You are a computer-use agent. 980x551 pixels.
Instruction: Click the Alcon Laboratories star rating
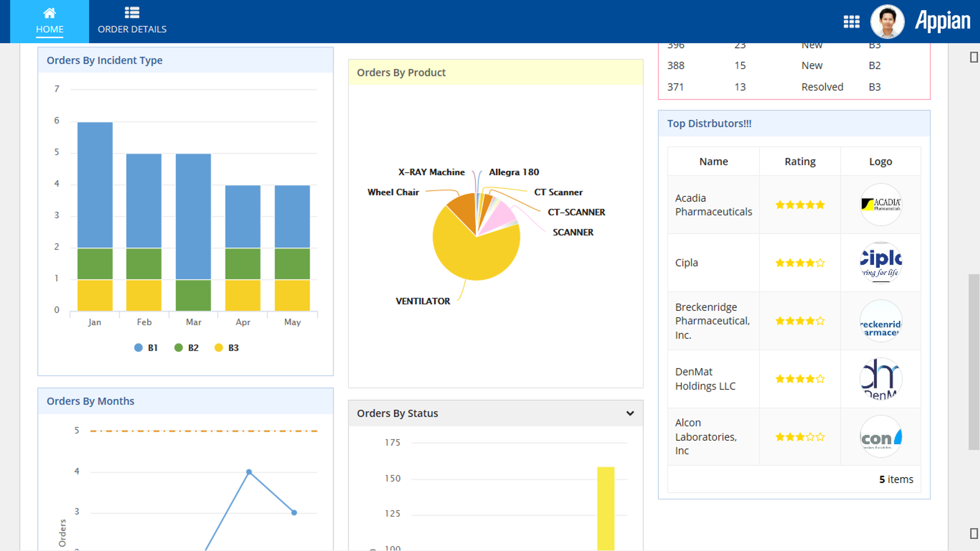[x=800, y=436]
